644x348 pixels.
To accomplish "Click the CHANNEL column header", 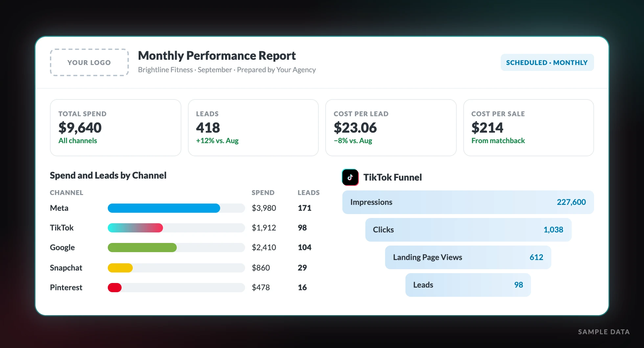I will 66,193.
